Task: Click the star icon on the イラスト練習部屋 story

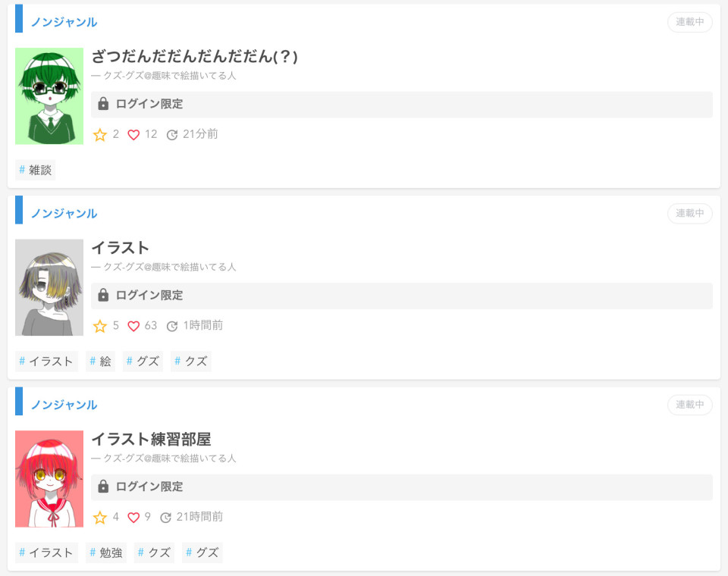Action: click(x=100, y=517)
